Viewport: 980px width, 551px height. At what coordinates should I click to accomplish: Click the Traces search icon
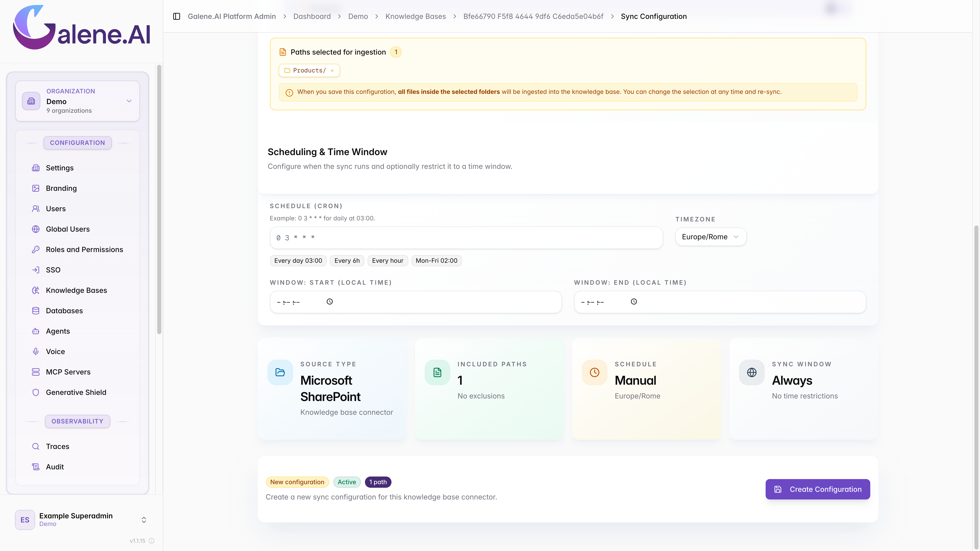pos(36,446)
